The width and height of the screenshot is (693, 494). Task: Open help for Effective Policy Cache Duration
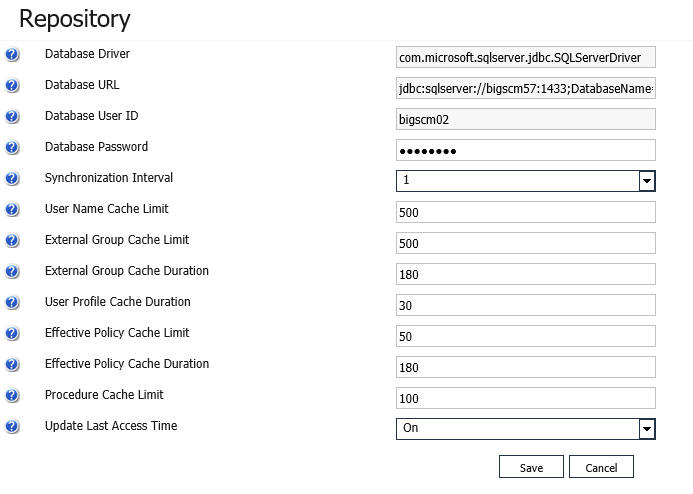click(x=12, y=365)
